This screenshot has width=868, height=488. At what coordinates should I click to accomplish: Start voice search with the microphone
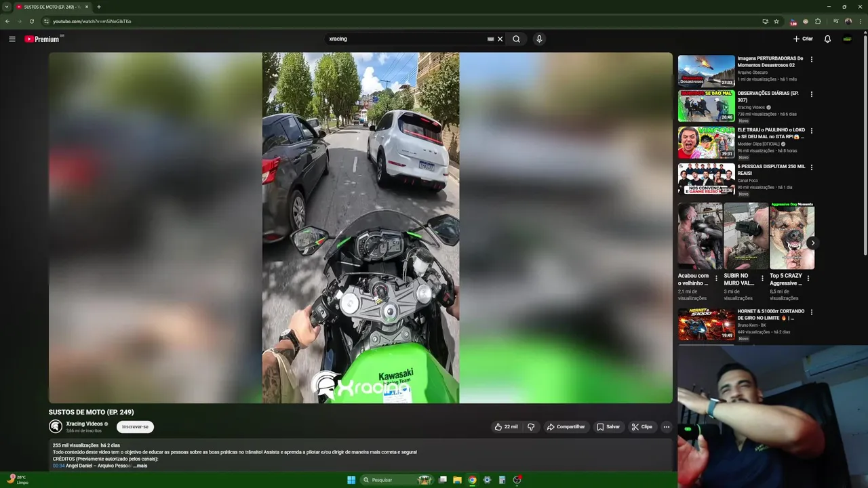(539, 39)
